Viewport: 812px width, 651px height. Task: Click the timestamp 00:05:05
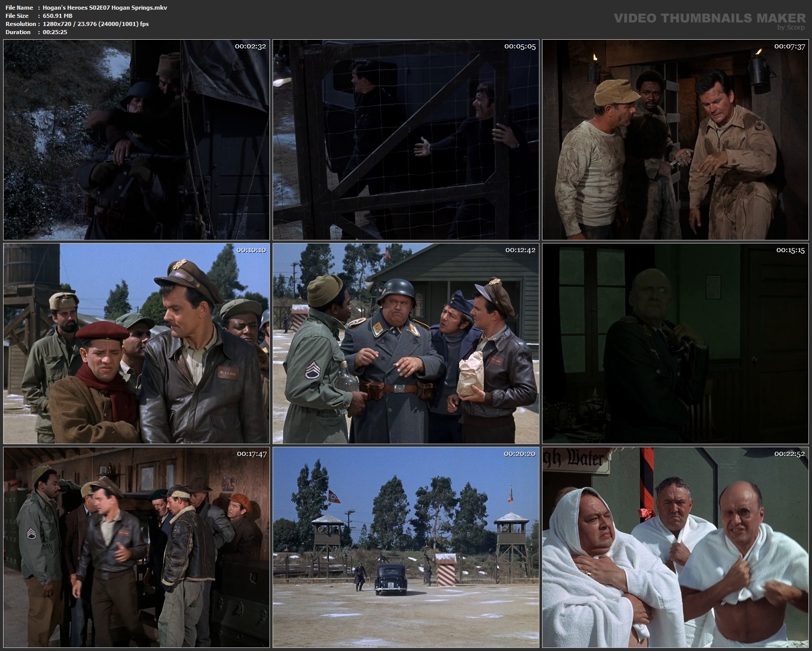[520, 46]
